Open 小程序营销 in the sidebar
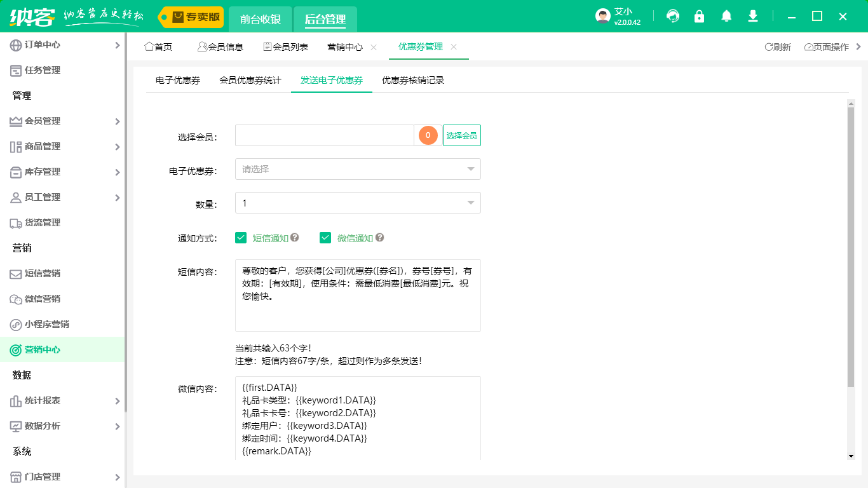The width and height of the screenshot is (868, 488). coord(46,324)
